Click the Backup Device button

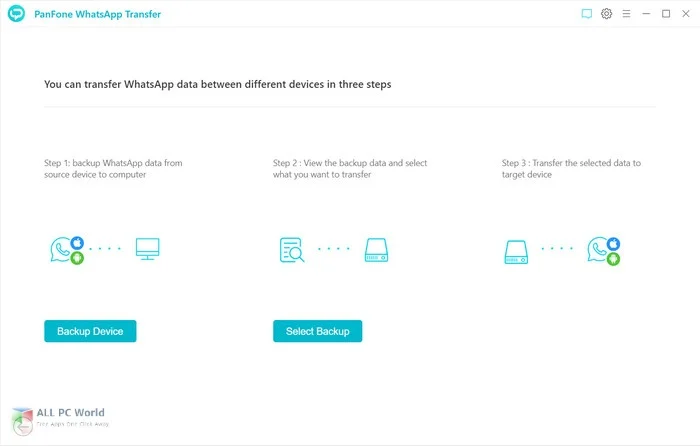(x=90, y=331)
